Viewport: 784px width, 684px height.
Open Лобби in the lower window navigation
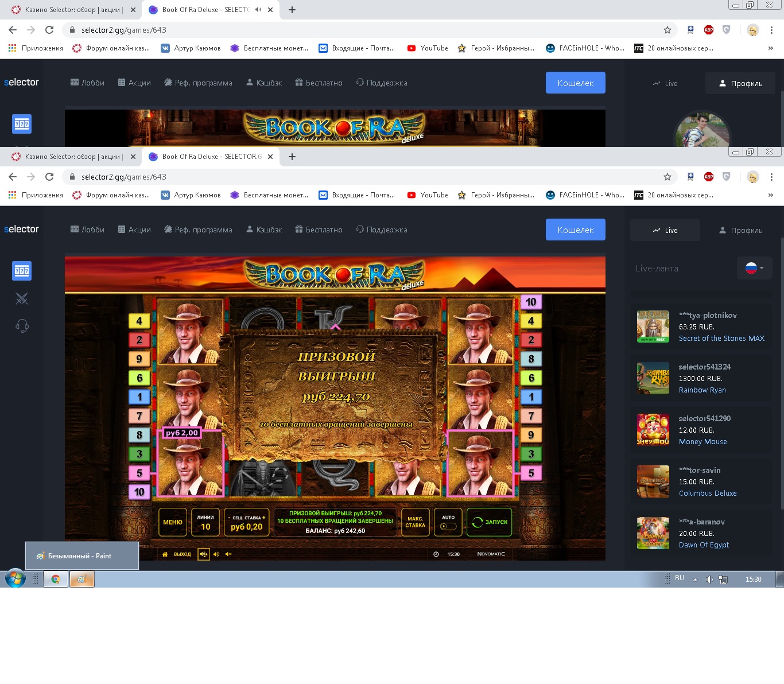(x=87, y=230)
